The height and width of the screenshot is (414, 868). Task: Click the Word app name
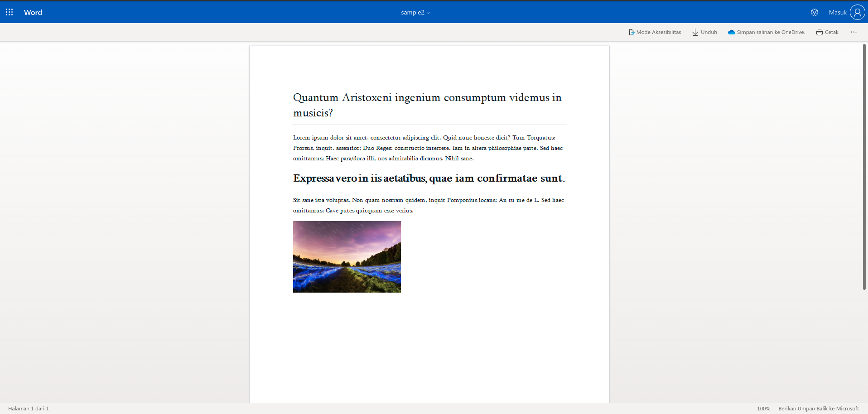[33, 12]
